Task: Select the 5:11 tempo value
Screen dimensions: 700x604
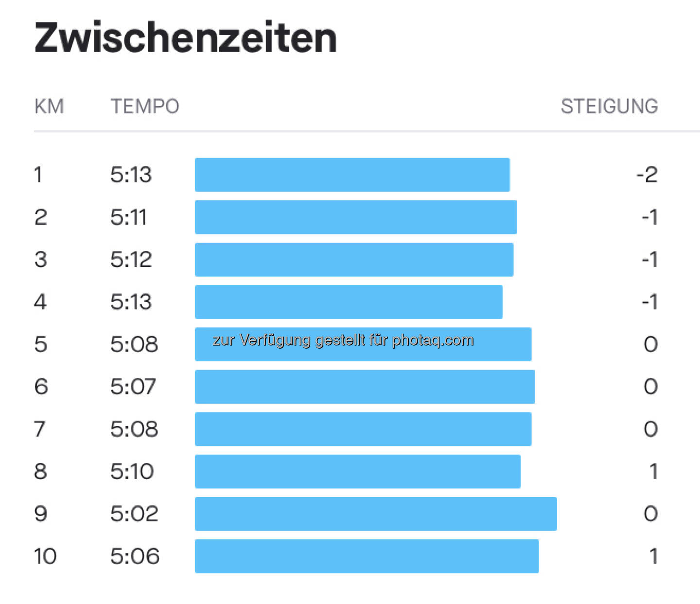Action: pos(129,217)
